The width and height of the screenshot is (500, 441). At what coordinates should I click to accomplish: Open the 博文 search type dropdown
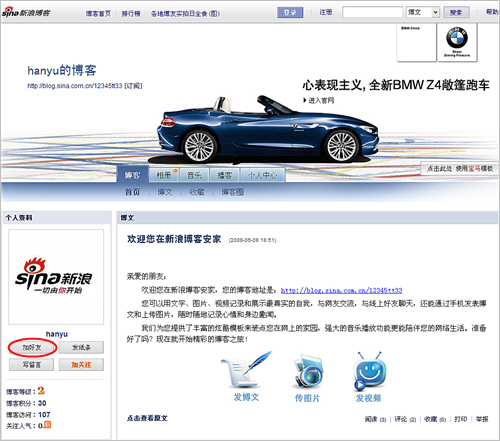[423, 12]
